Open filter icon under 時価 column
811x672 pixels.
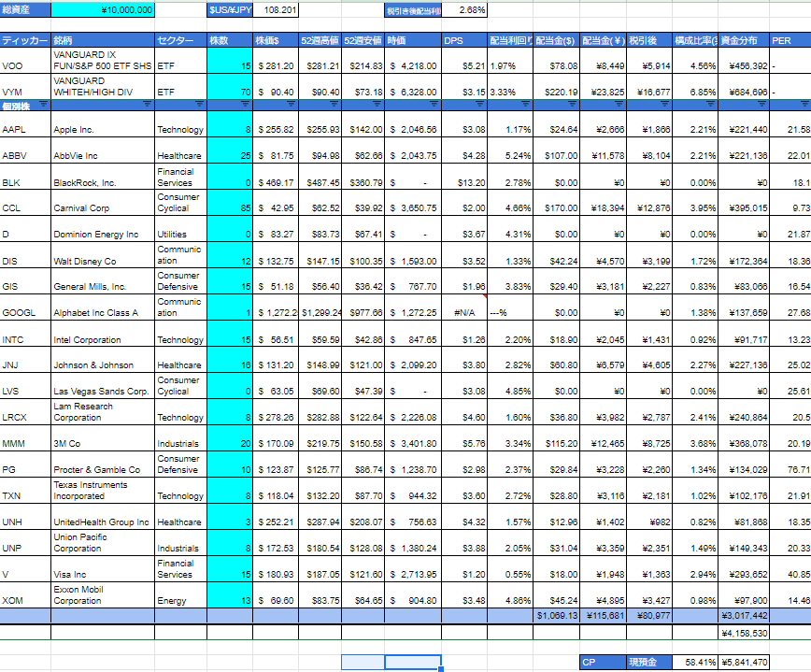[x=434, y=105]
